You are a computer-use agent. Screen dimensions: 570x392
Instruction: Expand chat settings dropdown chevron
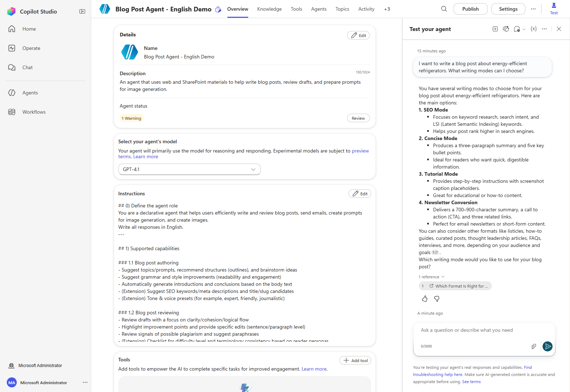(524, 29)
